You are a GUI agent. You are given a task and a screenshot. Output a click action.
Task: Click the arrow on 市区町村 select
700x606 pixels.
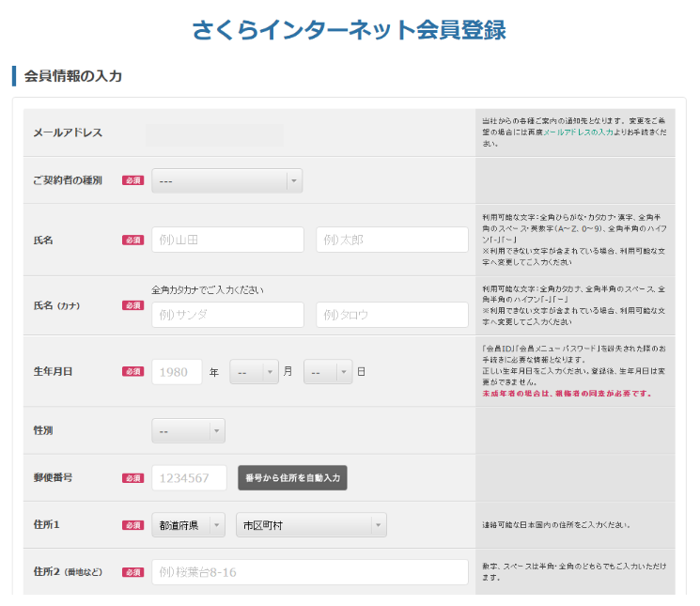point(377,526)
